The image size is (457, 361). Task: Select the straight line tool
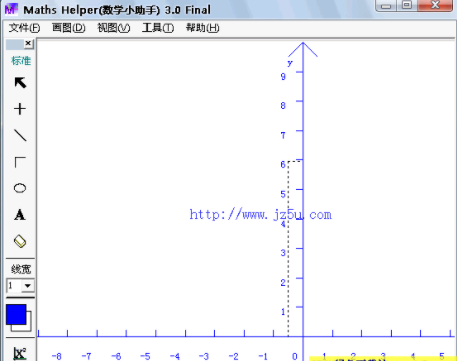(20, 135)
